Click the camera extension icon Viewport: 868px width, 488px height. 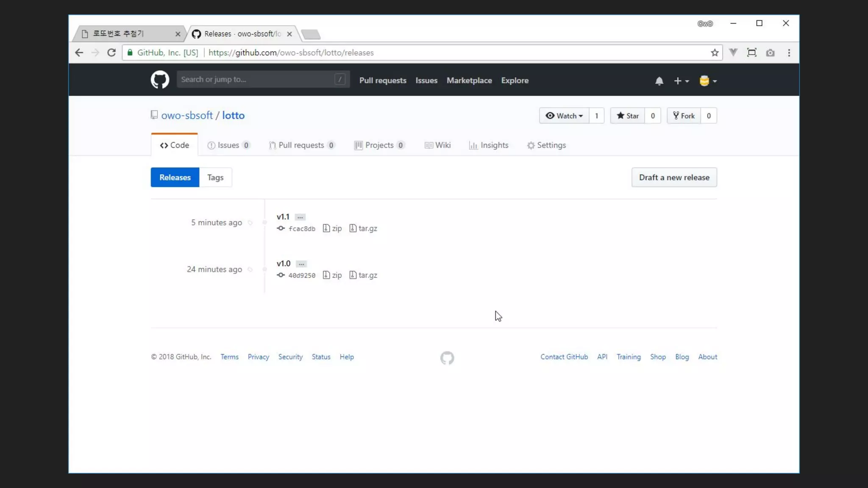[770, 53]
